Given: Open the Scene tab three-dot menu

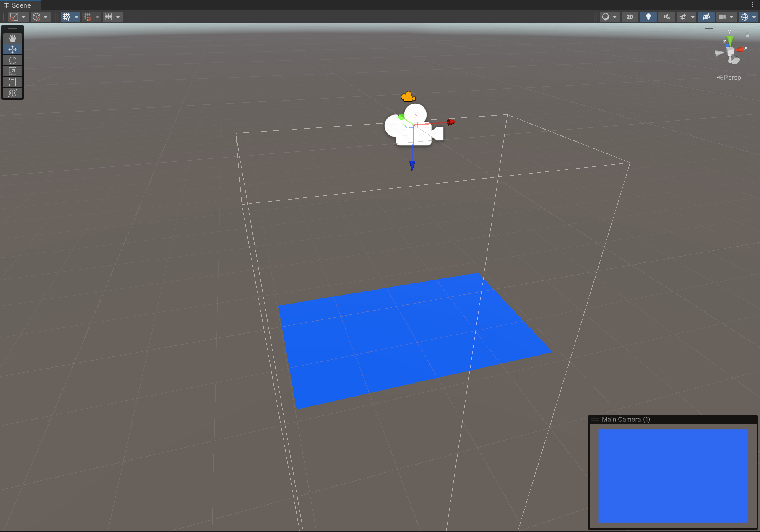Looking at the screenshot, I should click(752, 5).
